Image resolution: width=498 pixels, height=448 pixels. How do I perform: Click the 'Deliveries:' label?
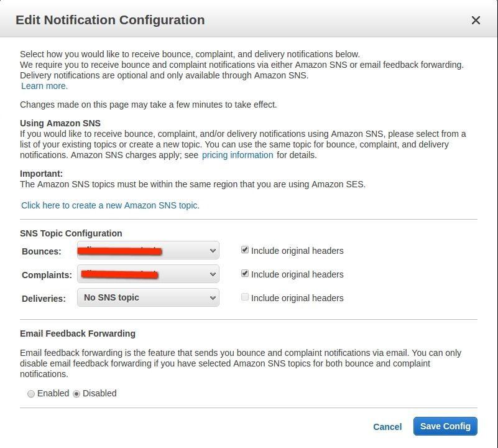tap(44, 299)
